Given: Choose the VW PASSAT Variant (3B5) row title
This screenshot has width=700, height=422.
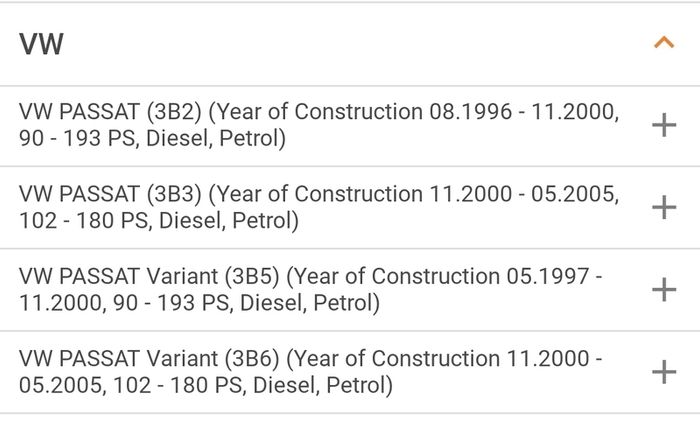Looking at the screenshot, I should pos(311,289).
